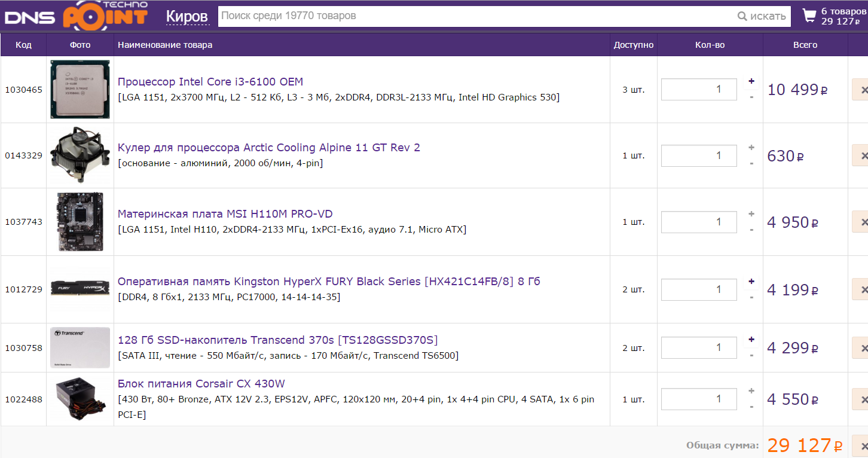Open the Kingston HyperX FURY Black Series link
Screen dimensions: 868x458
click(329, 282)
